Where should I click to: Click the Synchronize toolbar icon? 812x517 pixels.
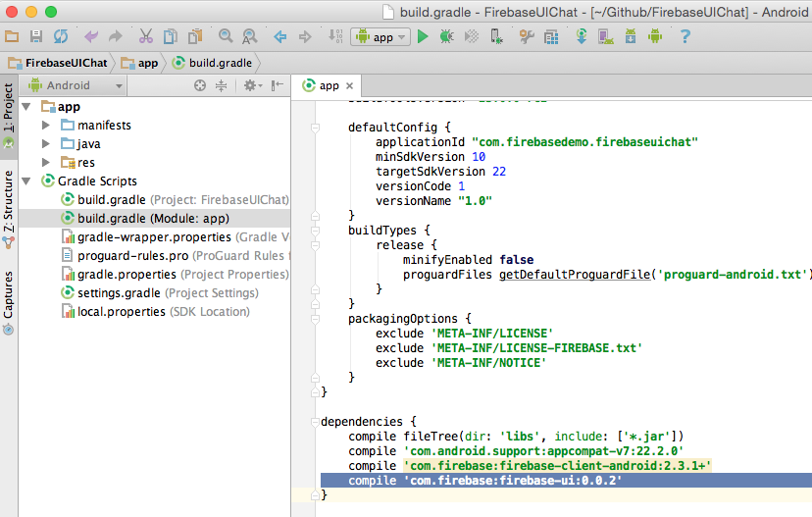61,36
